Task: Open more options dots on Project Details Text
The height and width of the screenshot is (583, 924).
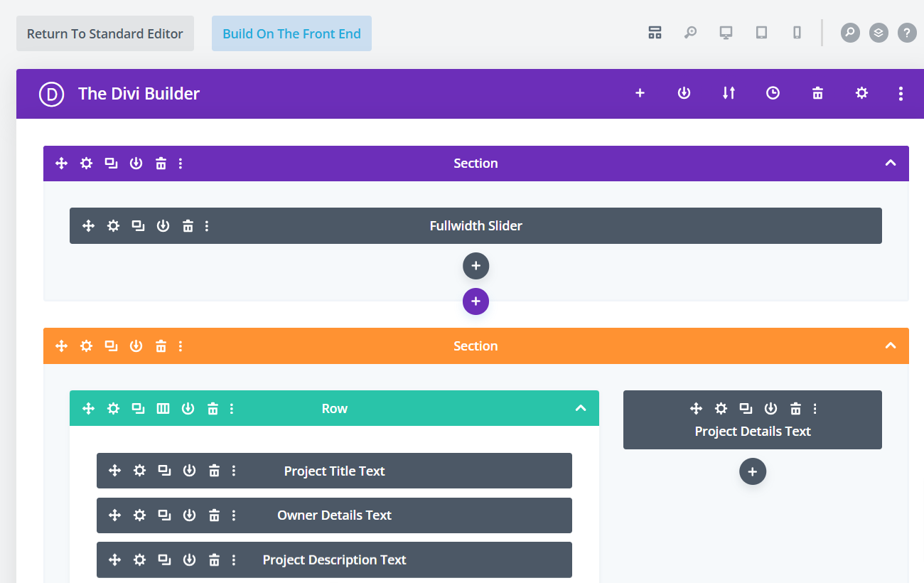Action: click(x=815, y=408)
